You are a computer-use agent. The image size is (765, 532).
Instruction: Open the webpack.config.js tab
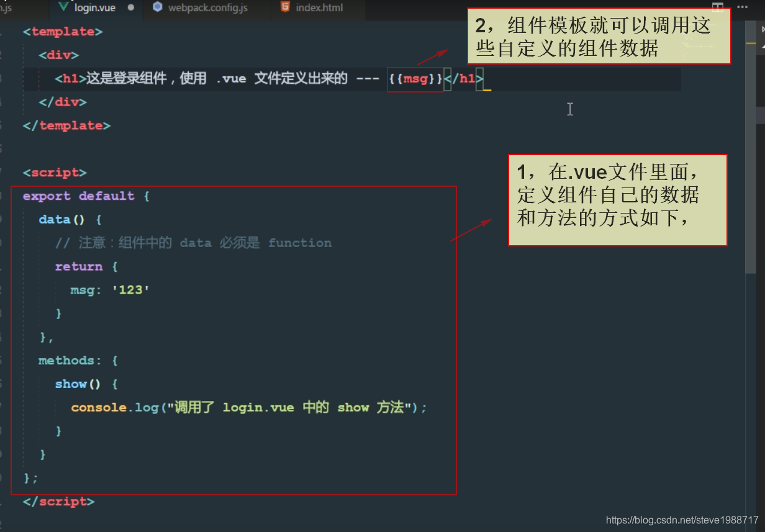pos(207,8)
